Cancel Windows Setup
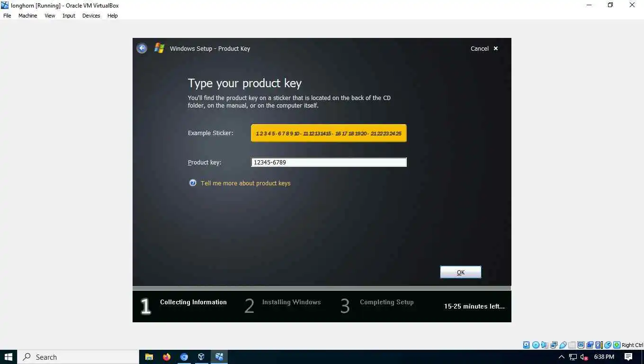This screenshot has width=644, height=364. coord(484,48)
